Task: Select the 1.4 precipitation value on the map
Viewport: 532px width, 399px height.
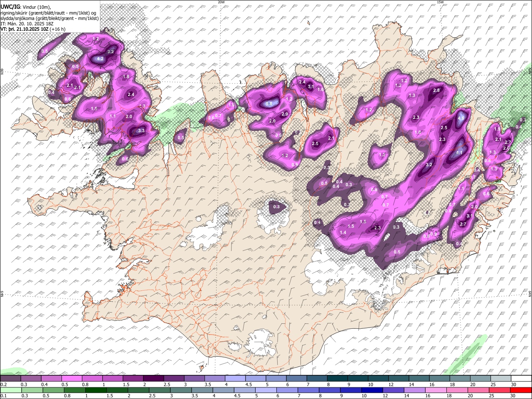Action: tap(343, 232)
